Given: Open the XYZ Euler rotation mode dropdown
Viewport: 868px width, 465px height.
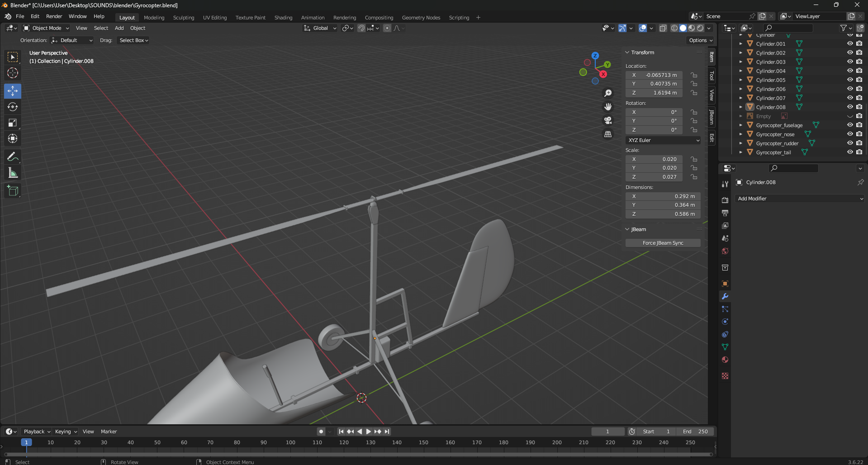Looking at the screenshot, I should point(663,140).
